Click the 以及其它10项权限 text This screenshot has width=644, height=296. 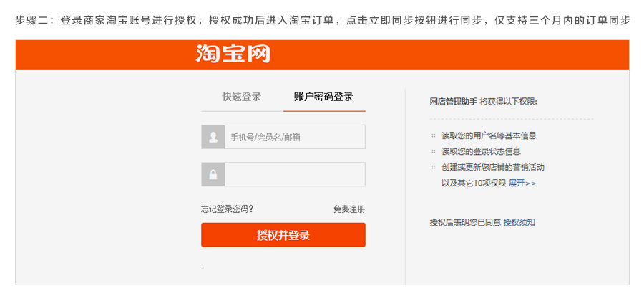(x=474, y=183)
